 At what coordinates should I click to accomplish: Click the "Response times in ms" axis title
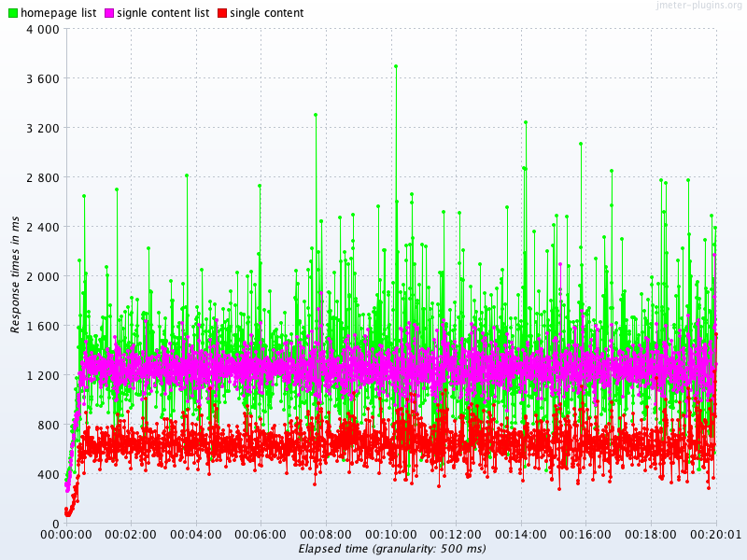point(15,274)
